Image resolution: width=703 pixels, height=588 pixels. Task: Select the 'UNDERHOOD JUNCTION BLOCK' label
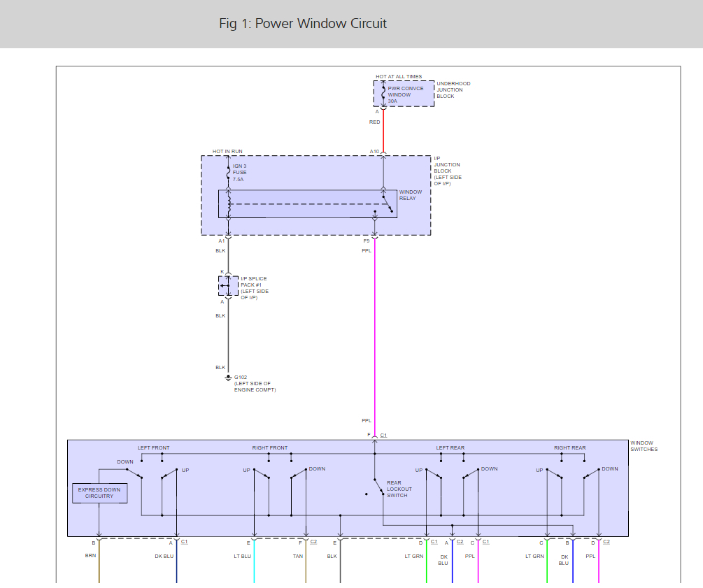(x=453, y=89)
